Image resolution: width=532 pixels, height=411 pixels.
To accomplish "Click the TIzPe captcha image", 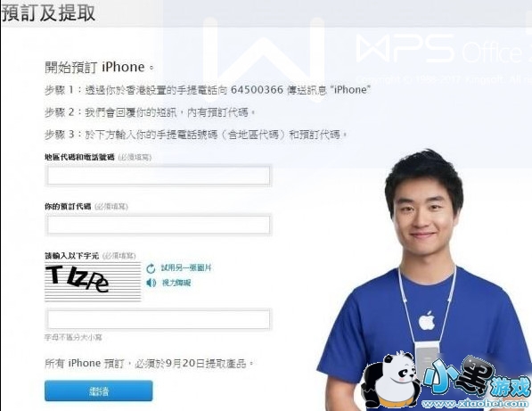I will [93, 282].
